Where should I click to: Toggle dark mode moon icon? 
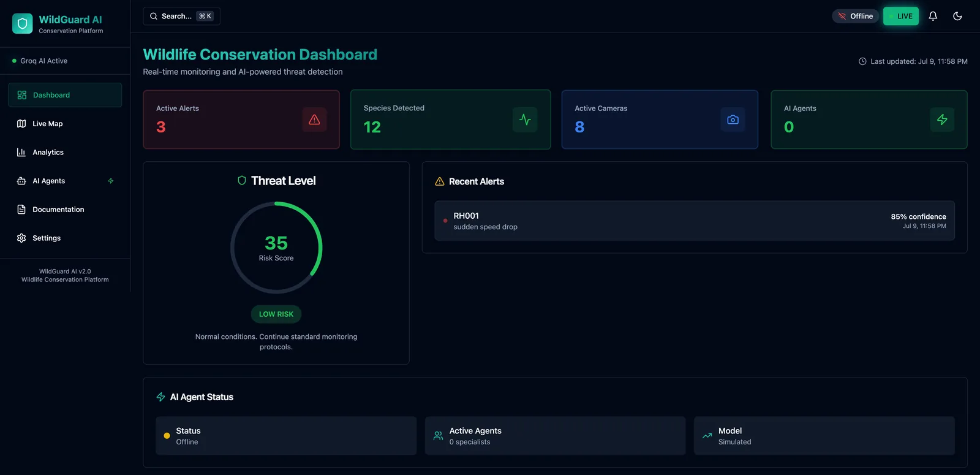click(957, 16)
